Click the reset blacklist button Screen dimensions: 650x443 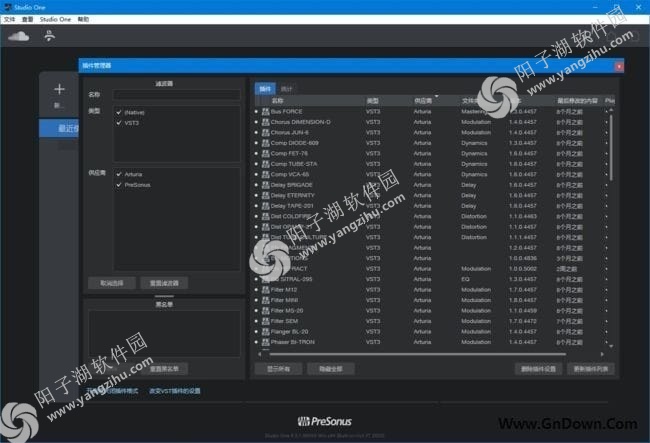click(164, 369)
